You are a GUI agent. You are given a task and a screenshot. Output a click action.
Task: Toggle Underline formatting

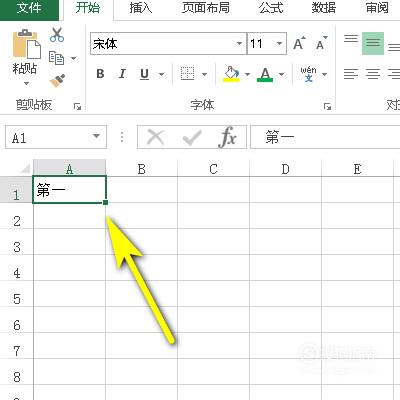pos(144,74)
